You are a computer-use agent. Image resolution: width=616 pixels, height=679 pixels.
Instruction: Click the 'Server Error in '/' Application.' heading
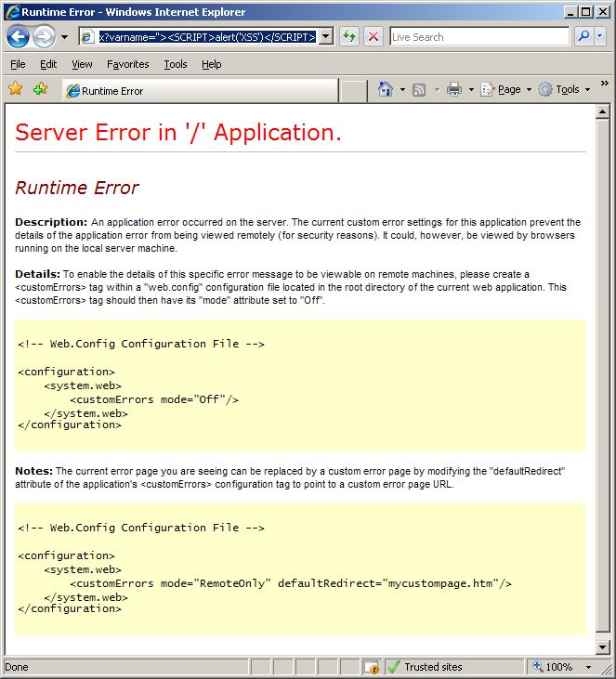point(178,132)
